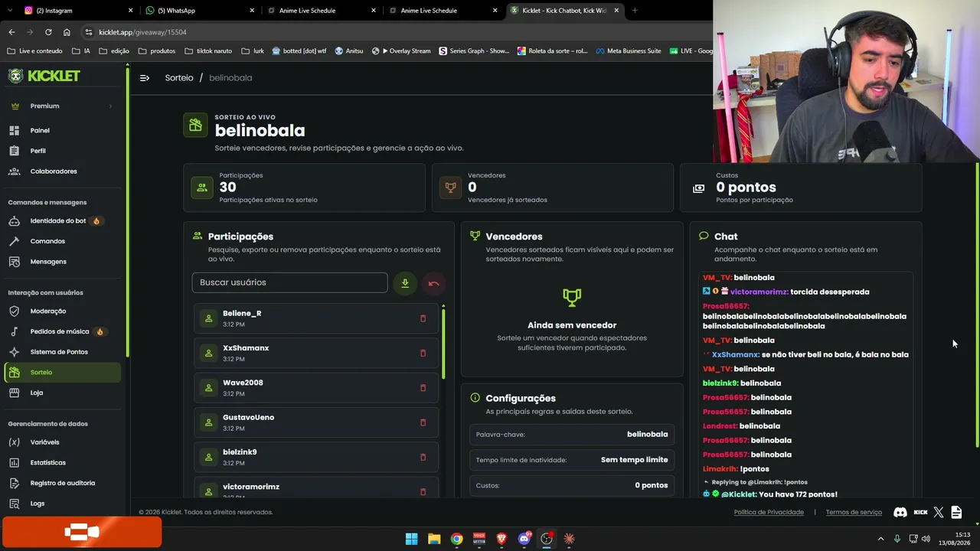Go back using the browser back arrow
Viewport: 980px width, 551px height.
coord(11,32)
